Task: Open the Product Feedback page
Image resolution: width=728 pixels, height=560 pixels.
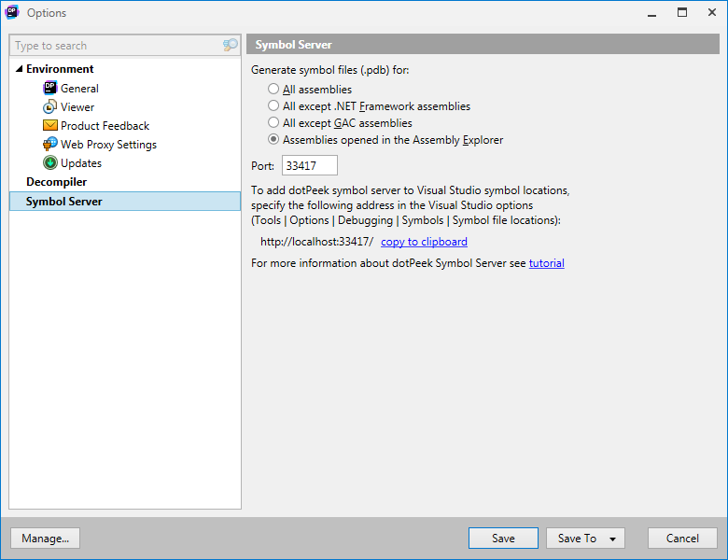Action: point(105,125)
